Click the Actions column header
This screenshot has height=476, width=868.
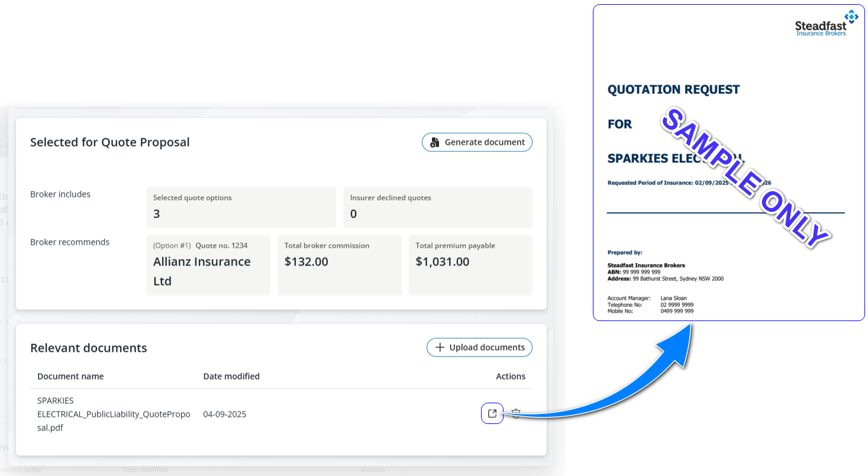click(511, 376)
